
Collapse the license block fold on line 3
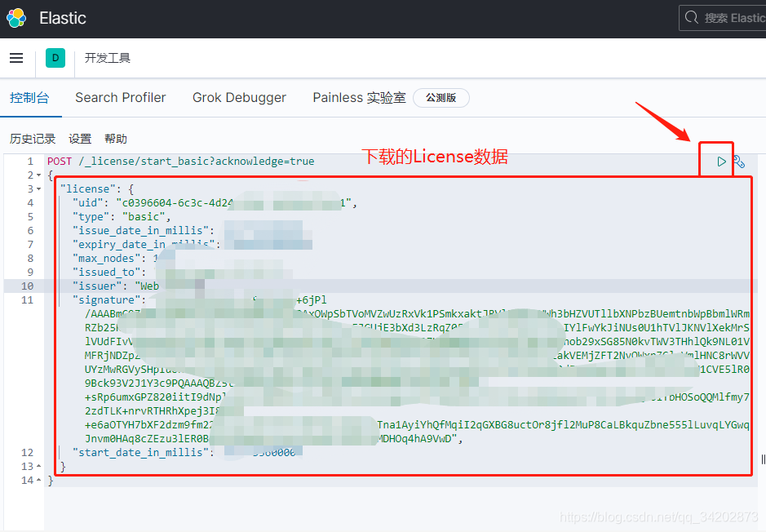click(x=38, y=188)
